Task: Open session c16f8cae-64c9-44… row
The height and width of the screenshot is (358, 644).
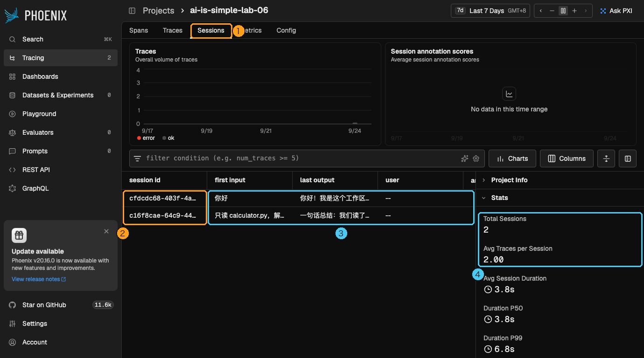Action: 299,215
